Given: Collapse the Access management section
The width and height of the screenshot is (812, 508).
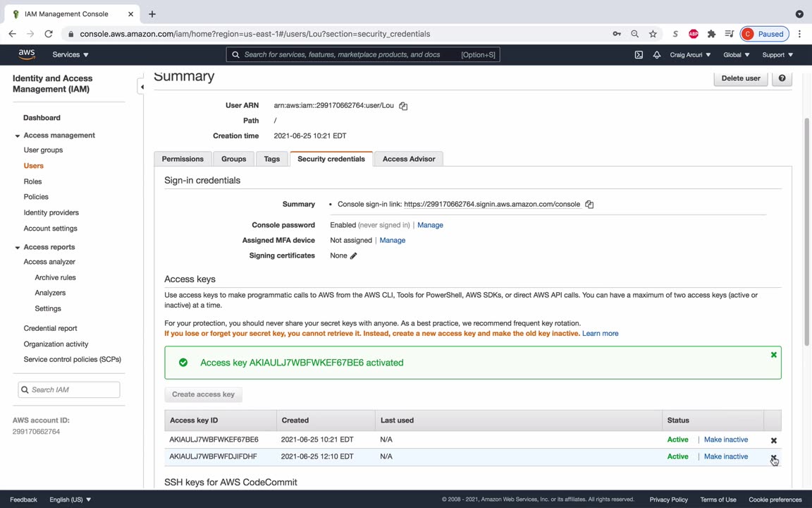Looking at the screenshot, I should click(x=17, y=135).
